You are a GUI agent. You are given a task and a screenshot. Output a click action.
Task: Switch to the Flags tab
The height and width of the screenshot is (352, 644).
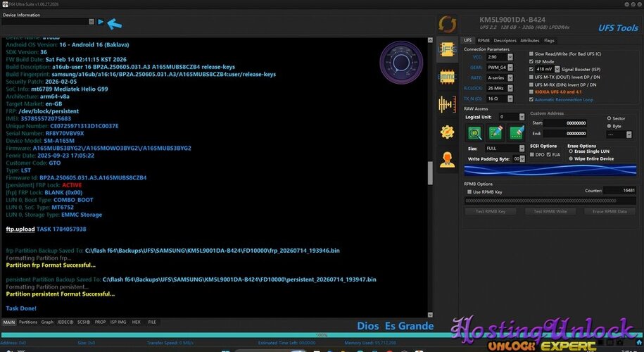tap(549, 41)
